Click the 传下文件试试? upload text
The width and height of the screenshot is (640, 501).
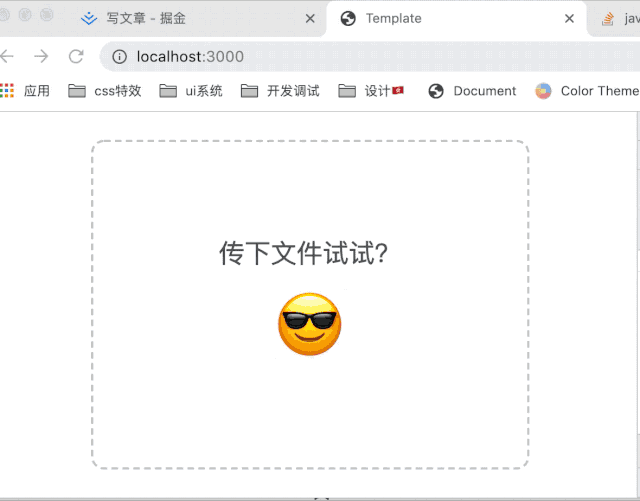304,253
